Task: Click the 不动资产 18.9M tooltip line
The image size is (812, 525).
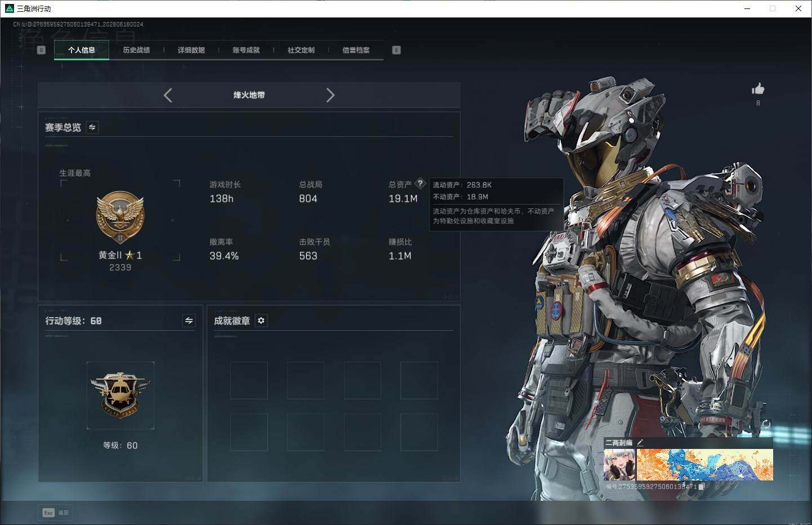Action: [461, 197]
